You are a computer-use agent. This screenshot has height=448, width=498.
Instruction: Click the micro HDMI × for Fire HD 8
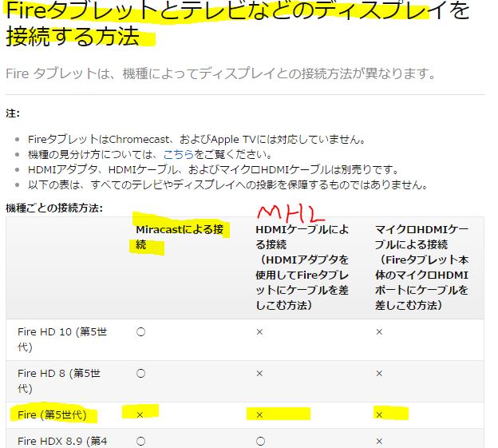tap(379, 374)
